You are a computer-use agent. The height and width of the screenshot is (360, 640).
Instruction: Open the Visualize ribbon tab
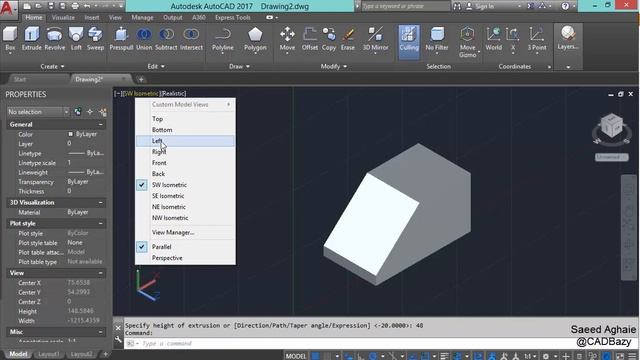click(63, 18)
